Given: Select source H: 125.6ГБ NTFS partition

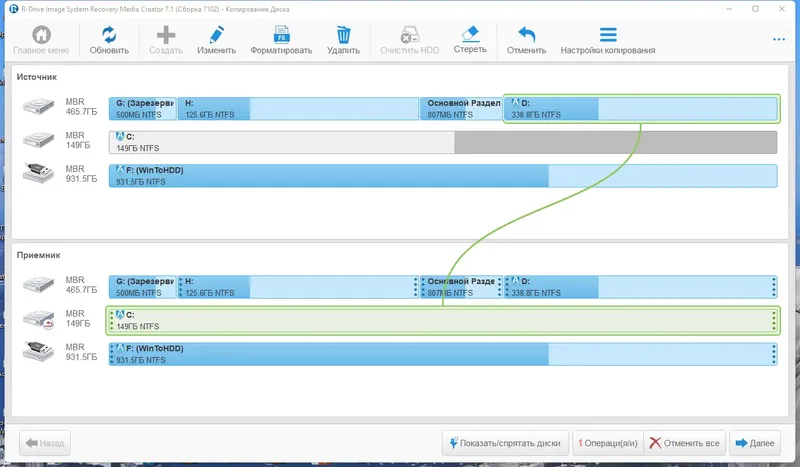Looking at the screenshot, I should [298, 109].
